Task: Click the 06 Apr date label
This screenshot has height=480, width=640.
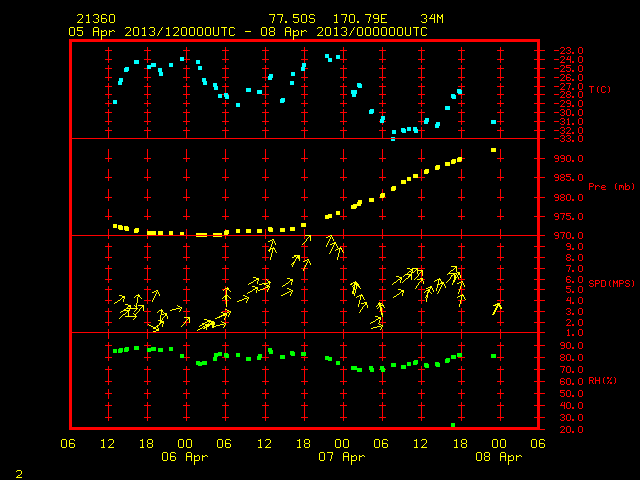Action: point(185,457)
